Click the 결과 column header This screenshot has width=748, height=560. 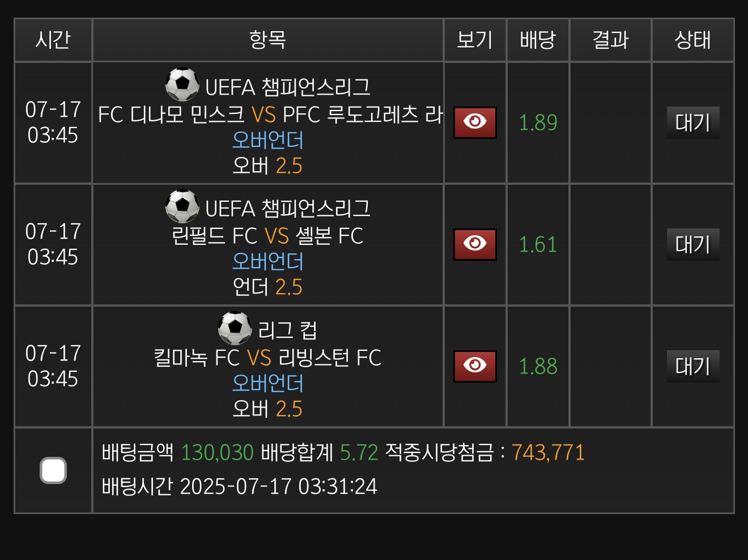tap(610, 40)
